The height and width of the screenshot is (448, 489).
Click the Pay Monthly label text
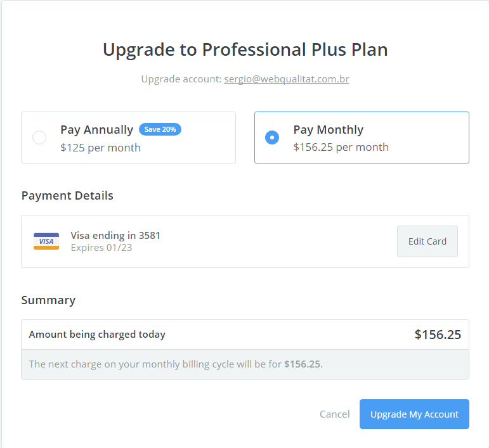(329, 130)
